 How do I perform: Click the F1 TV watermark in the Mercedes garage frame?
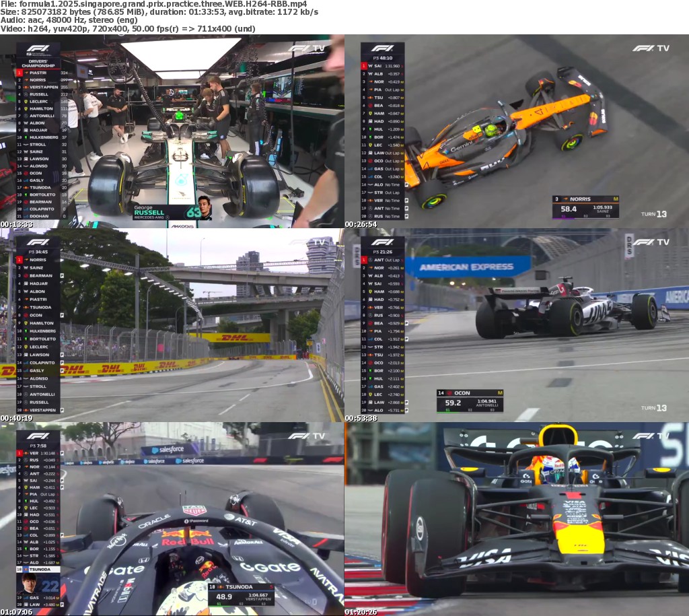tap(306, 48)
